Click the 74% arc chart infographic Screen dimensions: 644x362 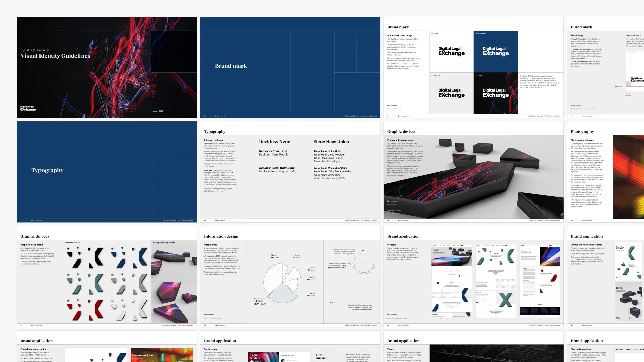[x=364, y=263]
